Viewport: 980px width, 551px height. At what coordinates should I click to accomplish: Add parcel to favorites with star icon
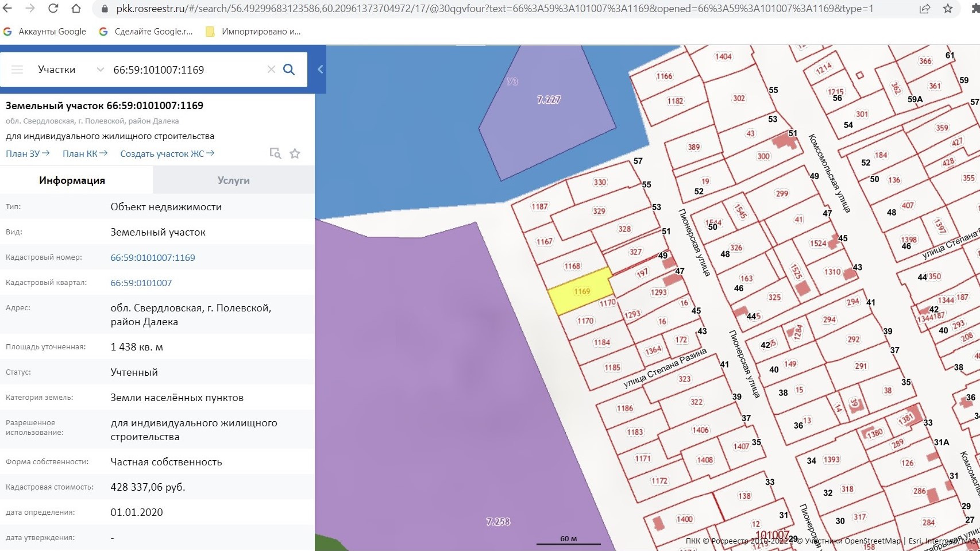click(295, 153)
